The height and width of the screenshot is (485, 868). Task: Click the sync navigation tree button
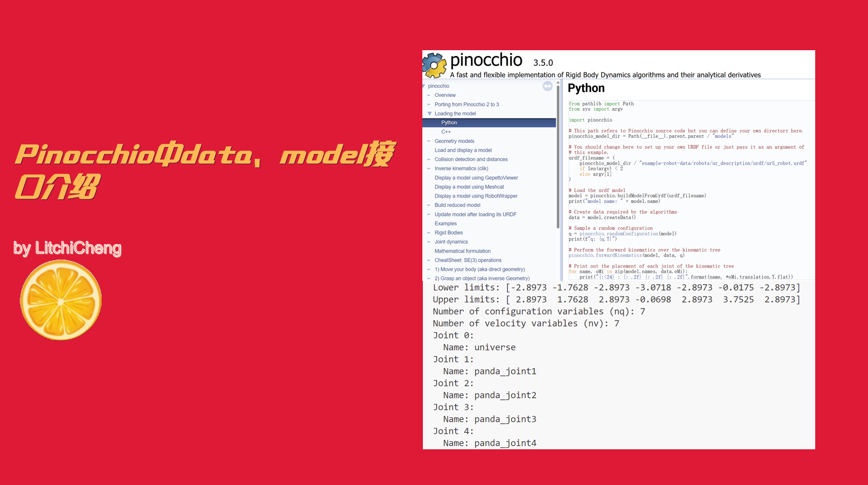[x=548, y=86]
